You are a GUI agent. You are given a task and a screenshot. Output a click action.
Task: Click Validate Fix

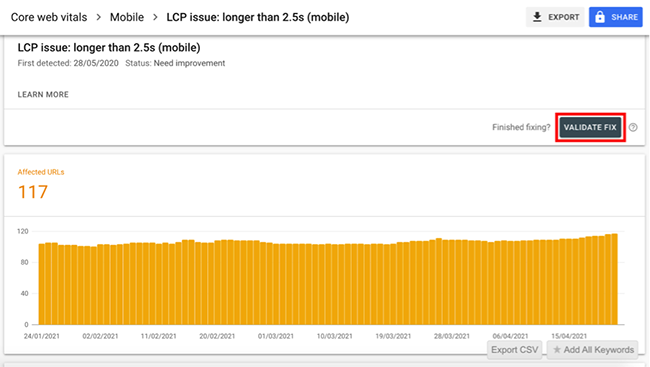tap(590, 127)
